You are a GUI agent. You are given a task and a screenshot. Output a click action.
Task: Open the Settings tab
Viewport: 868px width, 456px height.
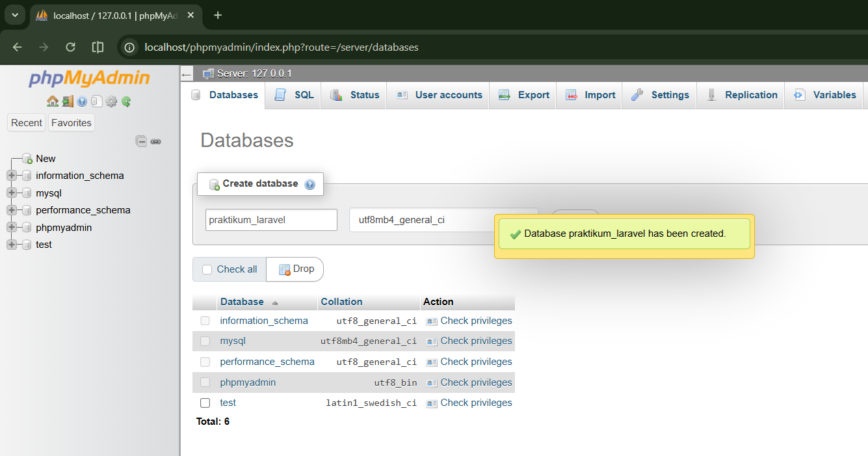[x=660, y=95]
